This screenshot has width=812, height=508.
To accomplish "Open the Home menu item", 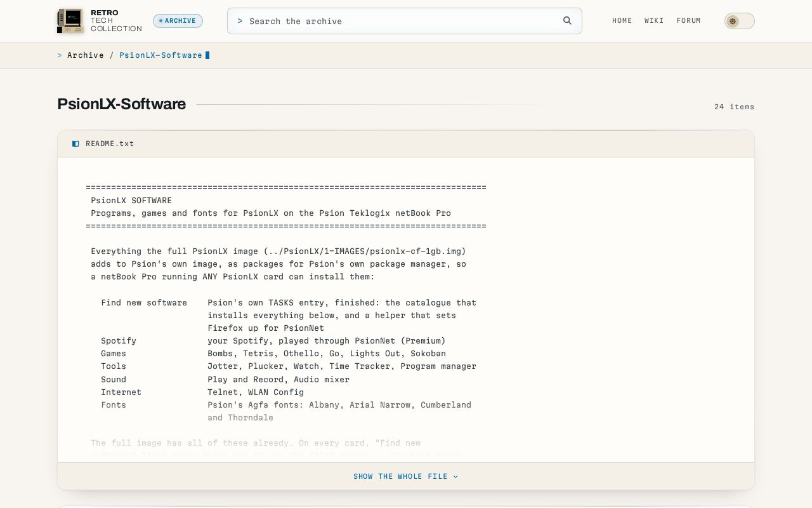I will point(622,21).
